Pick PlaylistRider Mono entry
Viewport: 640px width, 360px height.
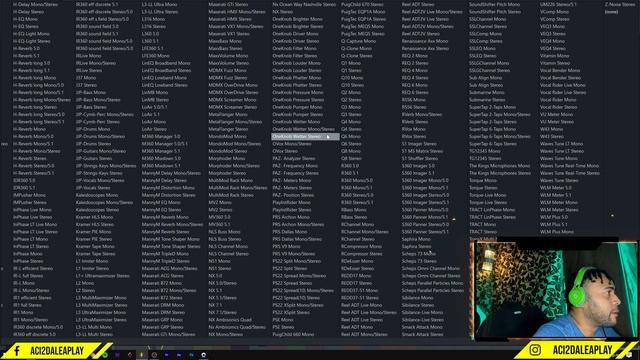[291, 202]
